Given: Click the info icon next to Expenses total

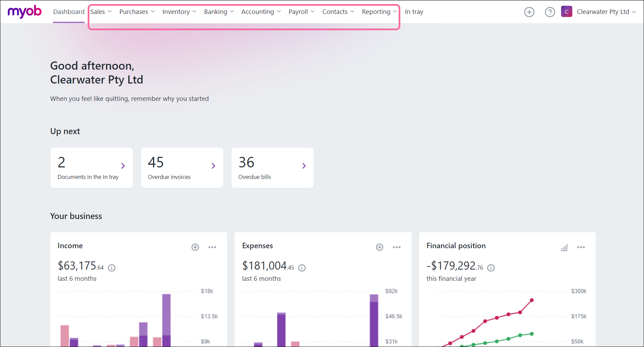Looking at the screenshot, I should click(x=302, y=268).
